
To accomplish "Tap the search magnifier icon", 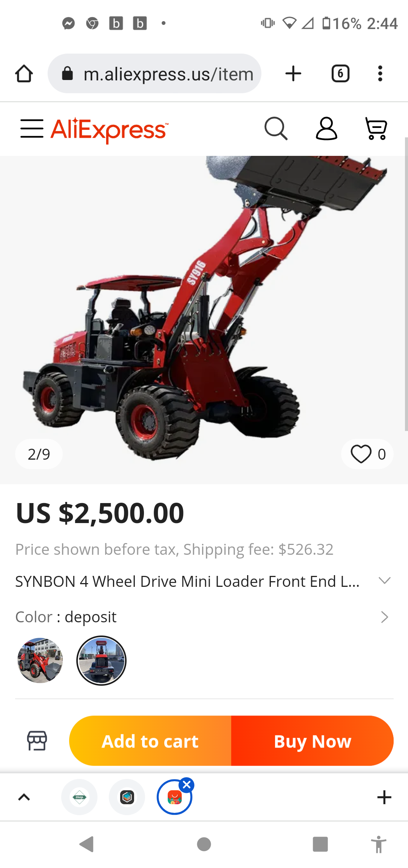I will 276,129.
